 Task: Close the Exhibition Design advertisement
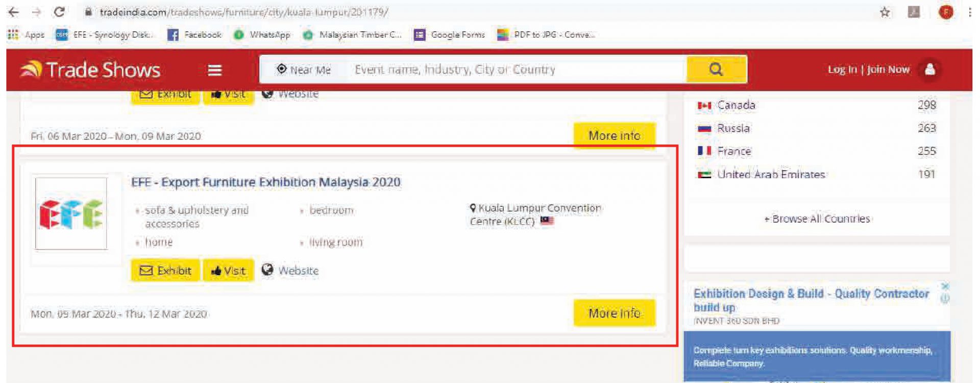pos(945,286)
